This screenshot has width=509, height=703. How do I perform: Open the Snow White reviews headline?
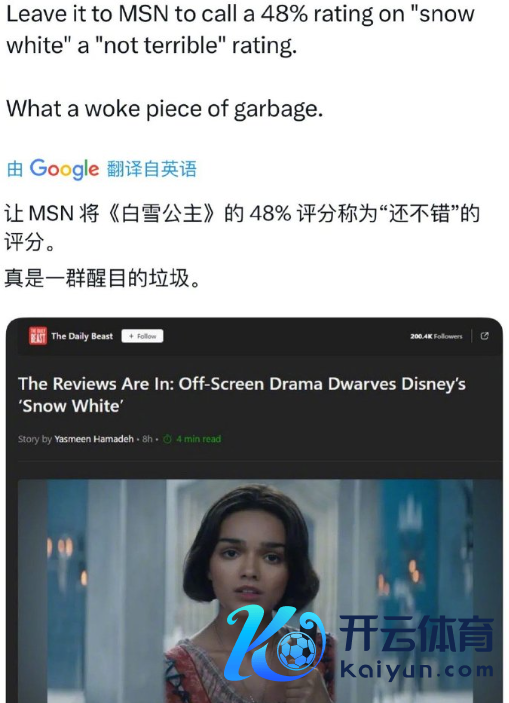(242, 395)
